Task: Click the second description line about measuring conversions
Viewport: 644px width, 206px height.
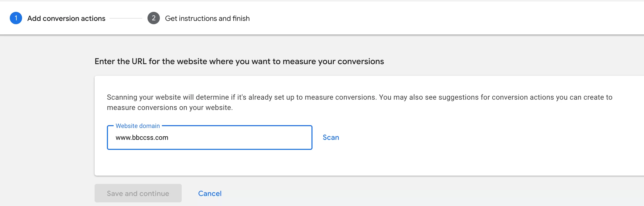Action: (170, 108)
